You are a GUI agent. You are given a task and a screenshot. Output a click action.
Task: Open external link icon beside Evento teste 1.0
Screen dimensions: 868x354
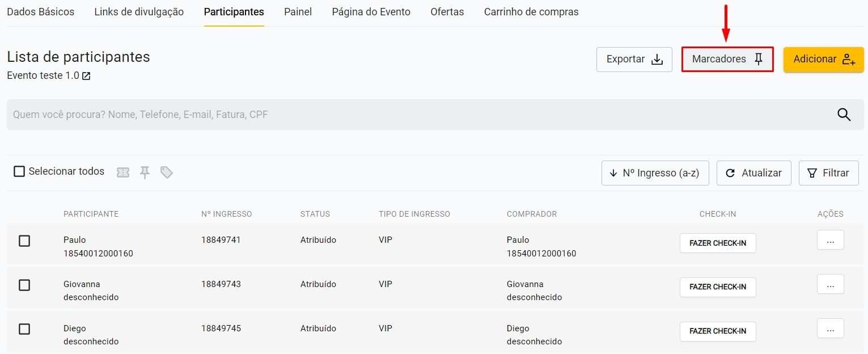(86, 76)
